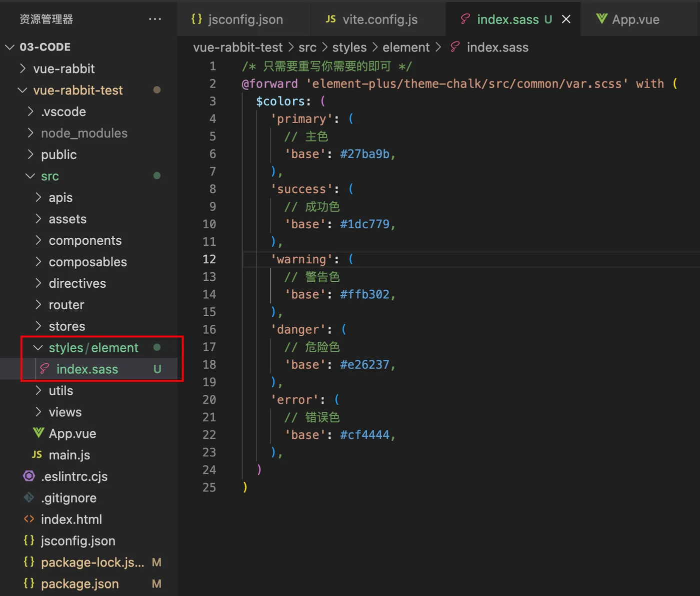Click the eslint icon beside .eslintrc.cjs
Screen dimensions: 700x596
[x=29, y=476]
